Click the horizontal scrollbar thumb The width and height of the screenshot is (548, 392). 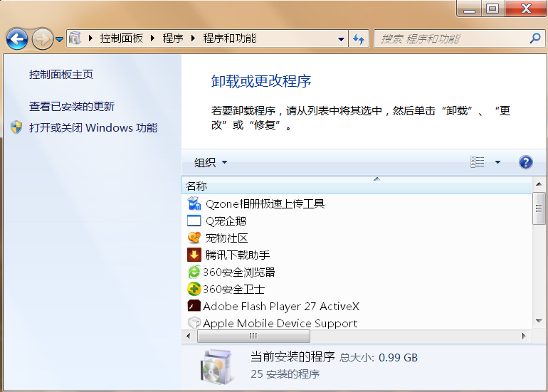coord(253,336)
